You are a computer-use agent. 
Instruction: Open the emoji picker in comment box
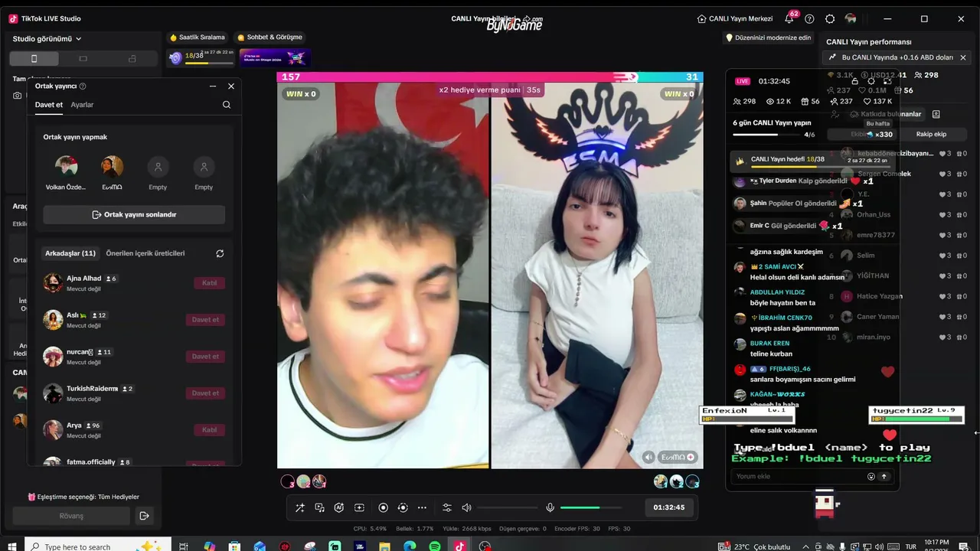(x=871, y=476)
